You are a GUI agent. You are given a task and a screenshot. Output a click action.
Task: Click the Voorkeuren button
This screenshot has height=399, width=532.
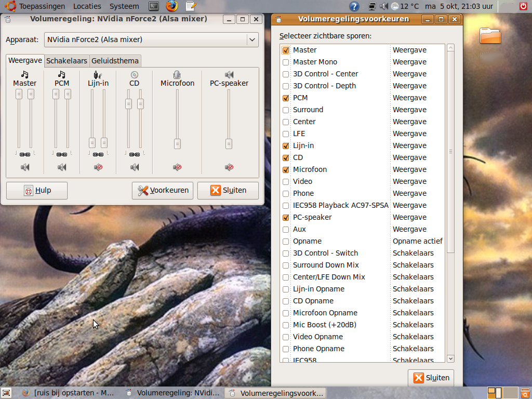(163, 191)
